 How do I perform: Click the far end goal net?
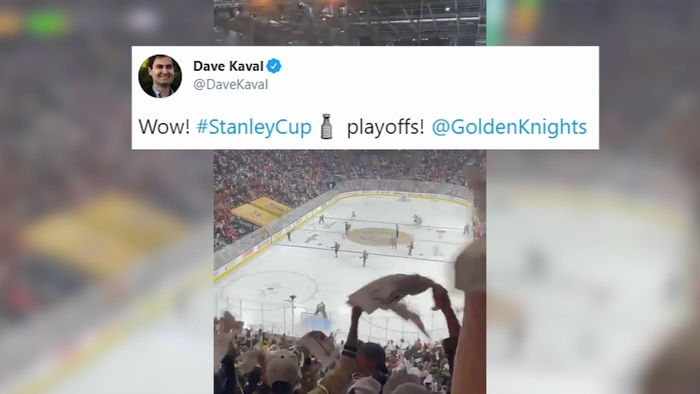click(x=404, y=198)
